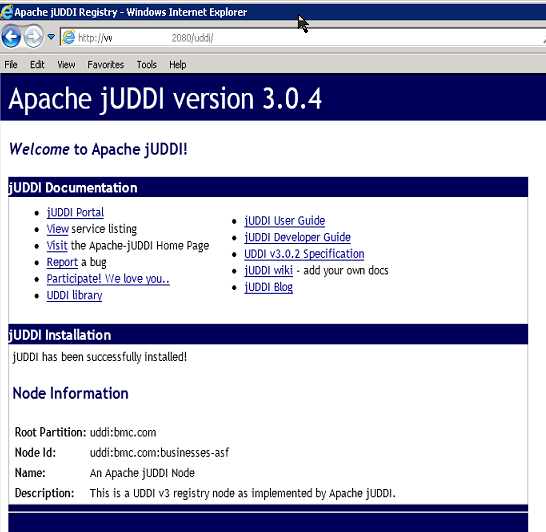Click the jUDDI Installation section header
546x532 pixels.
click(x=268, y=335)
